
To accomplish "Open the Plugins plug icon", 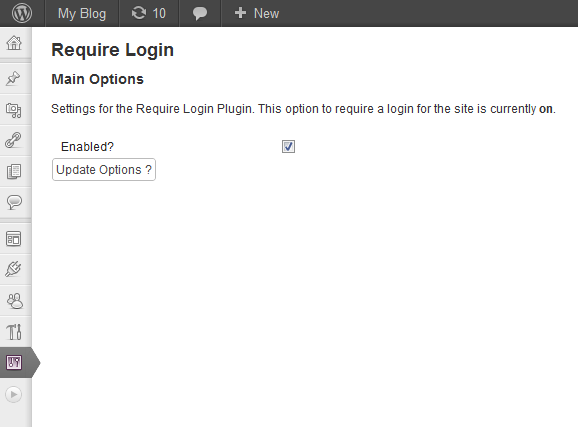I will click(x=13, y=269).
